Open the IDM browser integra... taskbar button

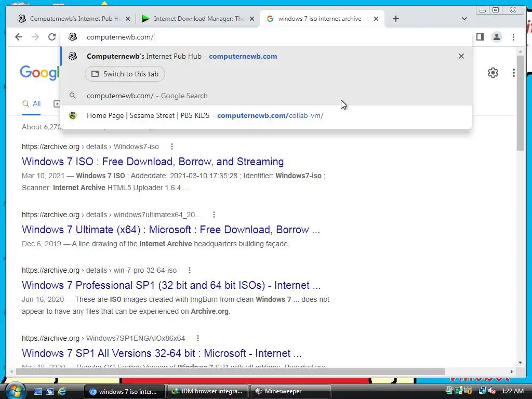pyautogui.click(x=208, y=391)
